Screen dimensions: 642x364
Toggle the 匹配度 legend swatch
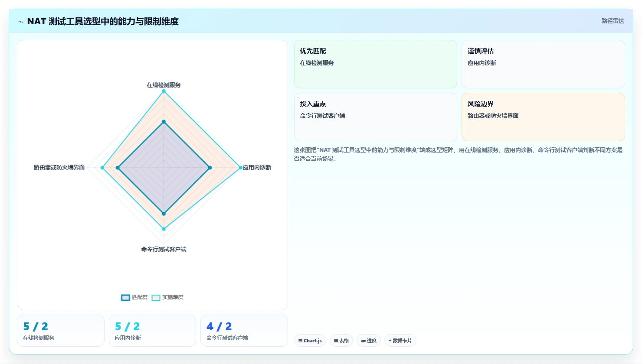125,297
